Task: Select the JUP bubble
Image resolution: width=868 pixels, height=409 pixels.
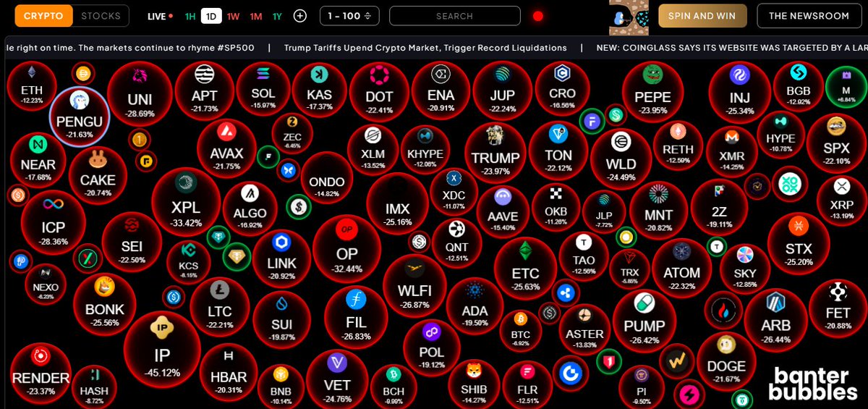Action: coord(502,91)
